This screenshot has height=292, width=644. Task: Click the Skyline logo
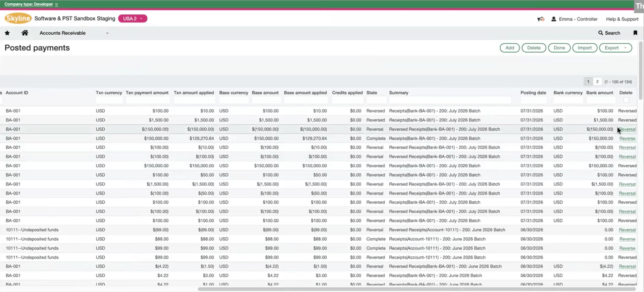click(x=18, y=18)
